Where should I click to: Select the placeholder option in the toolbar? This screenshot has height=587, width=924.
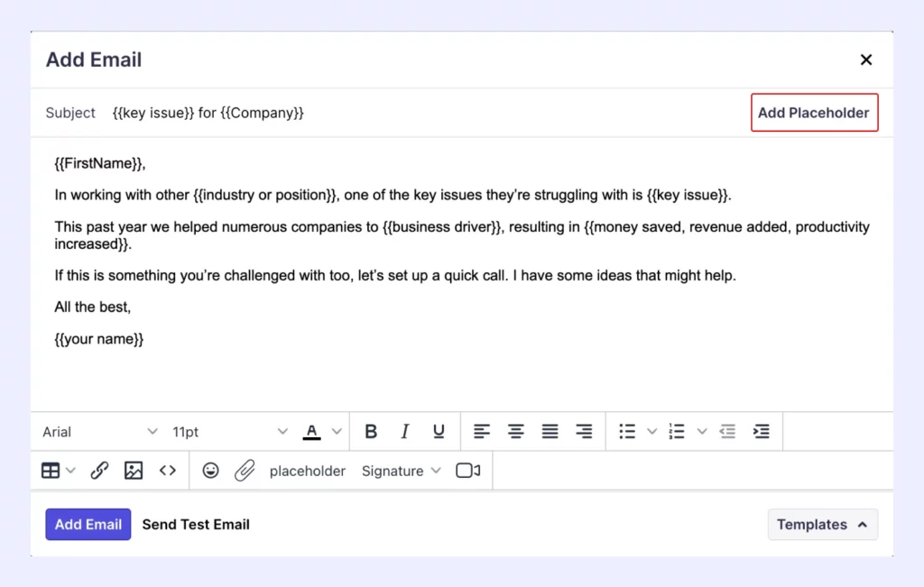point(307,470)
